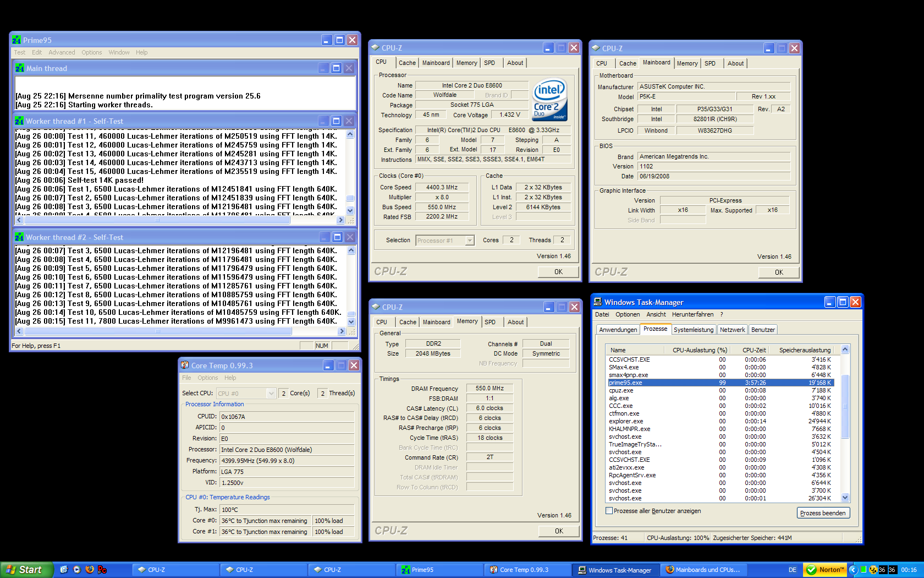
Task: Switch to Systemleistung tab in Task-Manager
Action: point(694,330)
